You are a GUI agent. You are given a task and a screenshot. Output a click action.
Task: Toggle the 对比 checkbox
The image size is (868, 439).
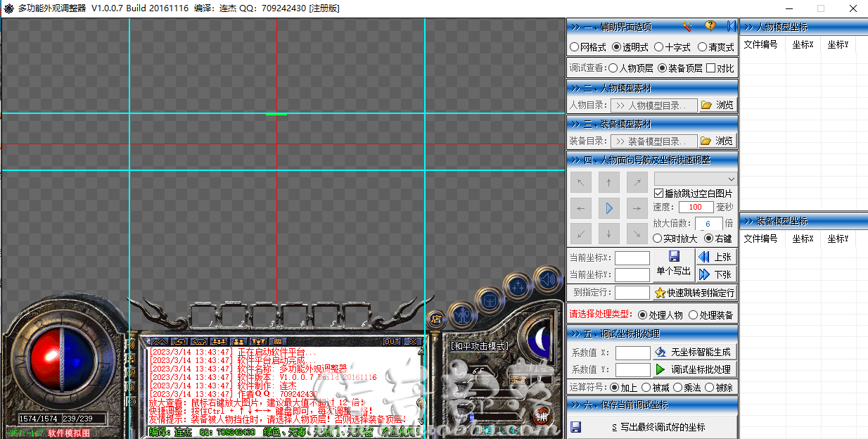pyautogui.click(x=720, y=68)
